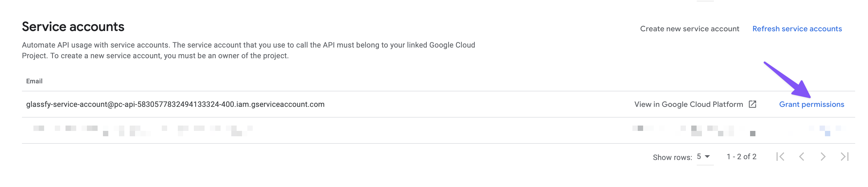Click the Email column header

(x=34, y=81)
